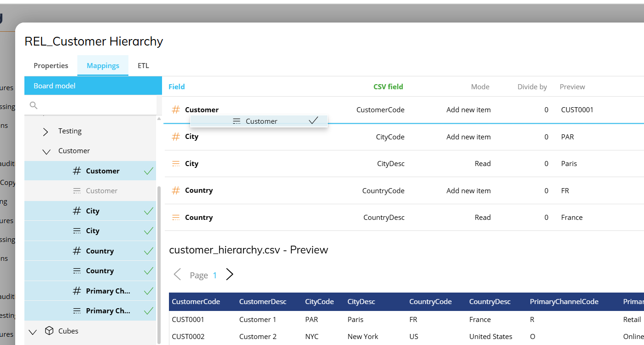Click checkmark on City description tree item
This screenshot has height=345, width=644.
tap(148, 231)
